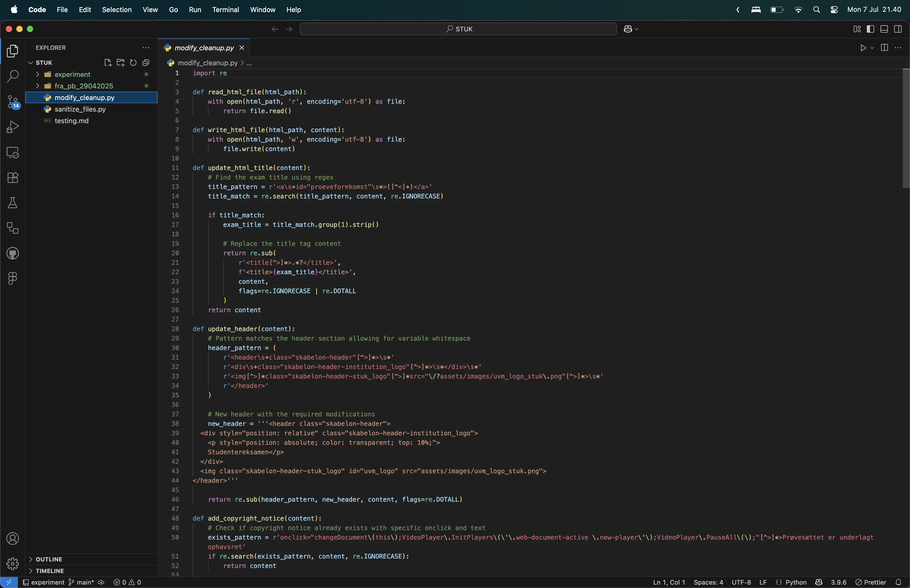Image resolution: width=910 pixels, height=588 pixels.
Task: Open Spotlight search in macOS menu bar
Action: 817,9
